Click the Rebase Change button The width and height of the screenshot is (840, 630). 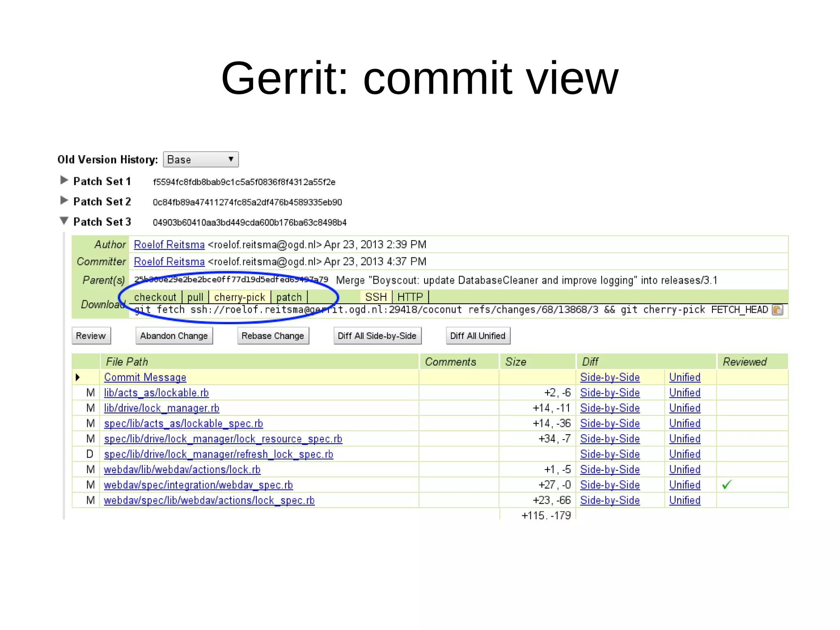click(273, 336)
